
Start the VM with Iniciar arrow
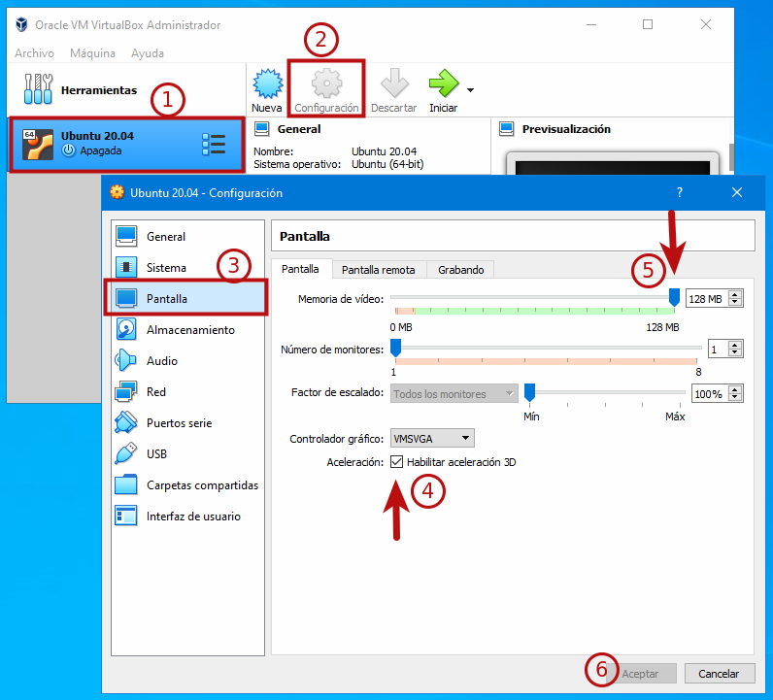coord(444,83)
